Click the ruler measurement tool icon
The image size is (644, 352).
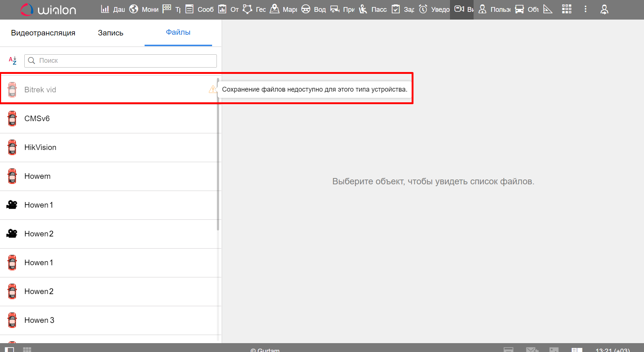548,9
